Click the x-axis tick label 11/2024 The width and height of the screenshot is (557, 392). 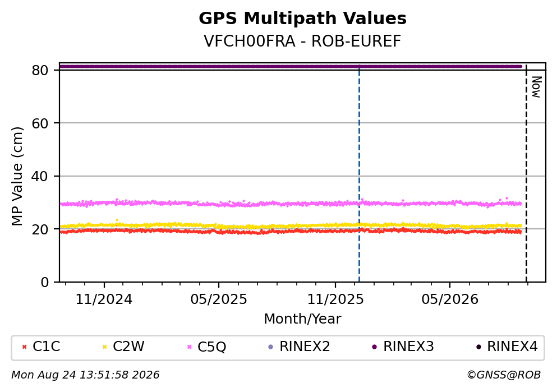104,299
